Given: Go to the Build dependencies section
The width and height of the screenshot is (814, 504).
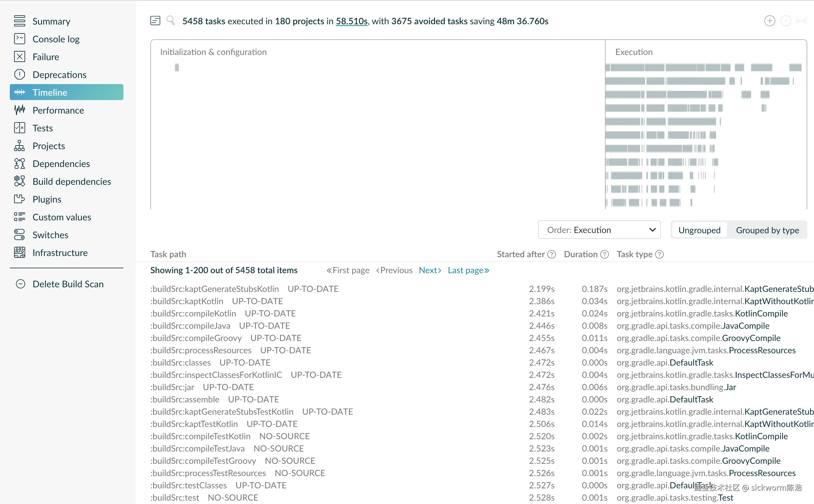Looking at the screenshot, I should (x=72, y=181).
